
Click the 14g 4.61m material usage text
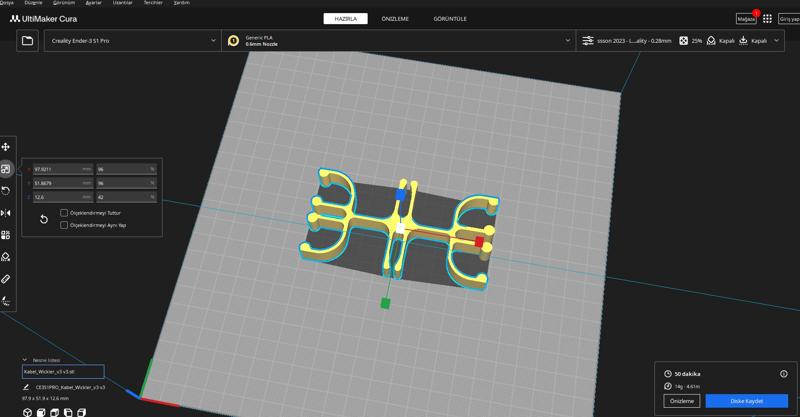[687, 387]
